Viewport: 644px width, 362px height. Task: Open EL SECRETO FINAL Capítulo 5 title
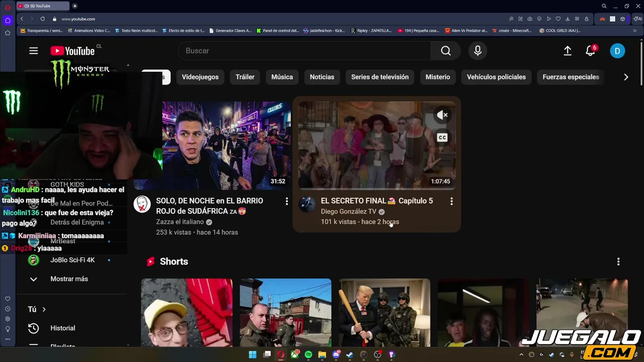[377, 201]
